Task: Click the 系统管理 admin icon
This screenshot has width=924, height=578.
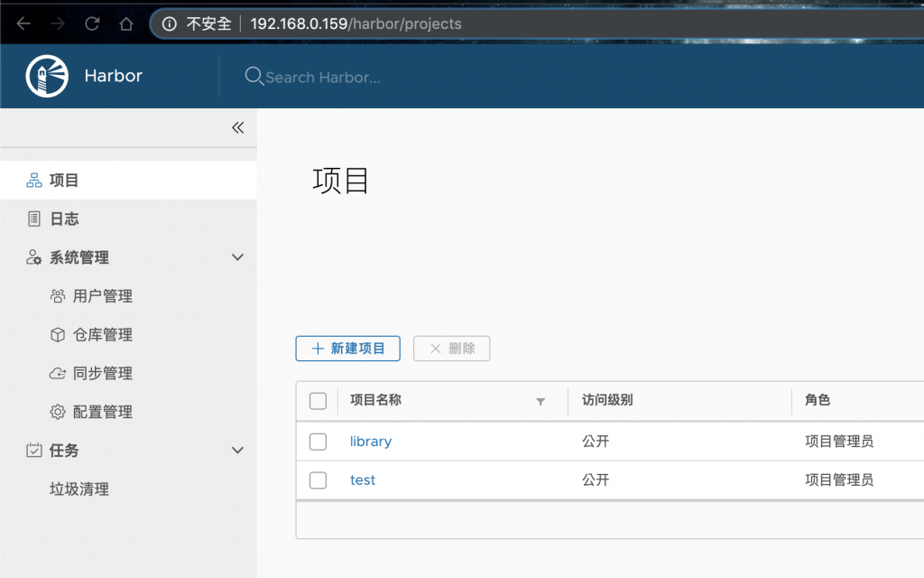Action: (33, 257)
